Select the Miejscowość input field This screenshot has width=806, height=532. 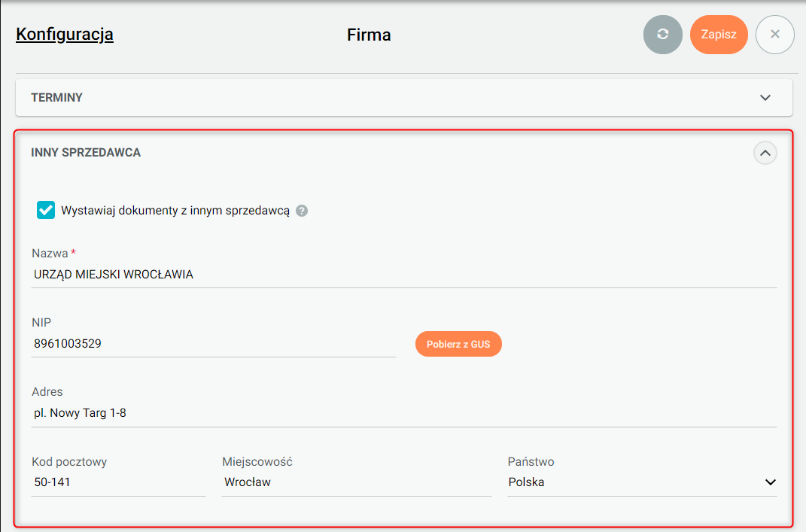click(356, 482)
